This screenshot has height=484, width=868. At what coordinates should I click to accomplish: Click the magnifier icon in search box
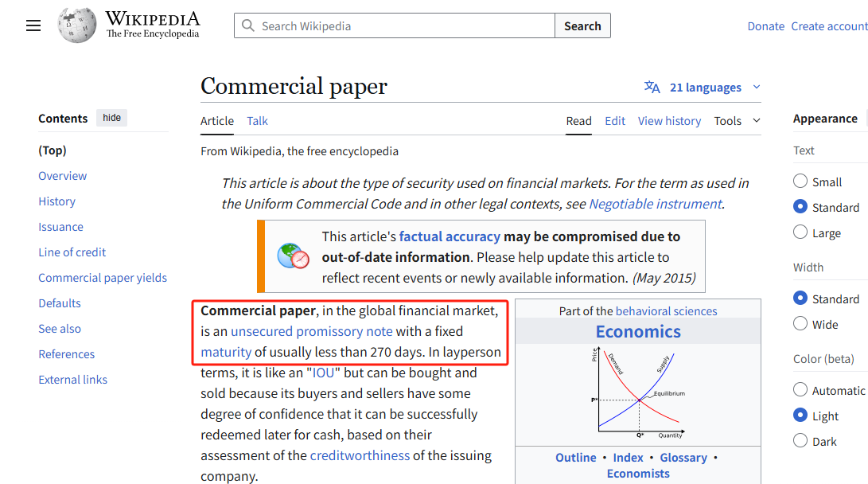248,26
